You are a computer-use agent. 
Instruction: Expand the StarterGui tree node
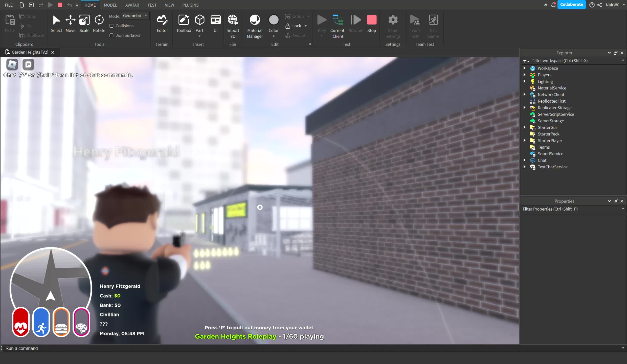524,127
